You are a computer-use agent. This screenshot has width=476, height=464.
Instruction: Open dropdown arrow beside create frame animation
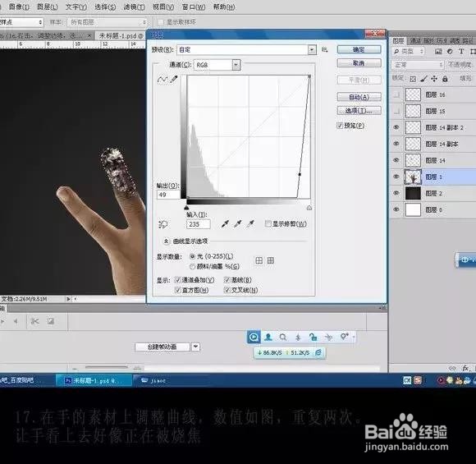pyautogui.click(x=196, y=347)
